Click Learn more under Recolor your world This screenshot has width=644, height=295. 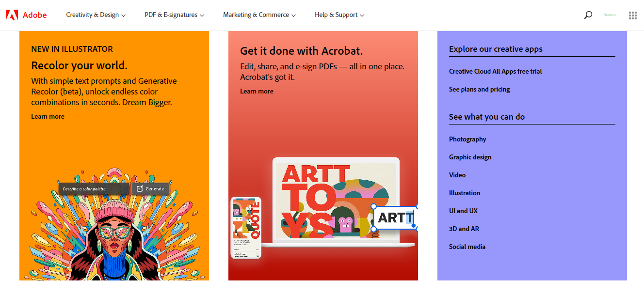pyautogui.click(x=48, y=116)
